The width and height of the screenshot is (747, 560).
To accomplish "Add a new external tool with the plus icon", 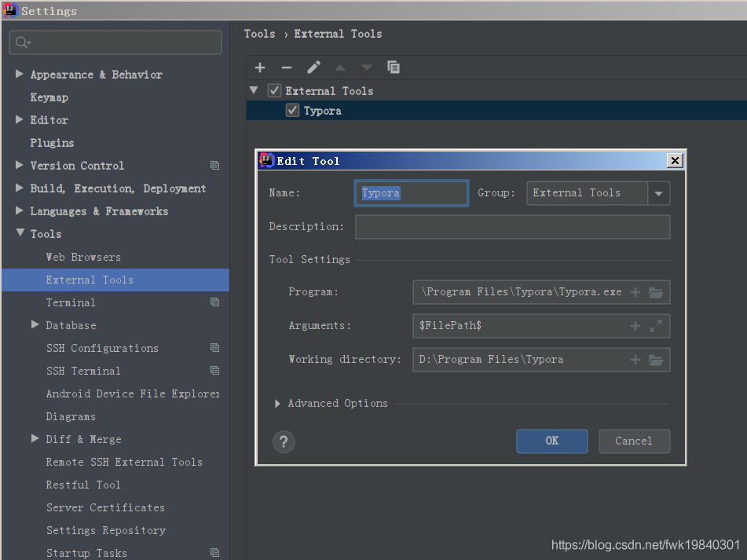I will tap(259, 68).
